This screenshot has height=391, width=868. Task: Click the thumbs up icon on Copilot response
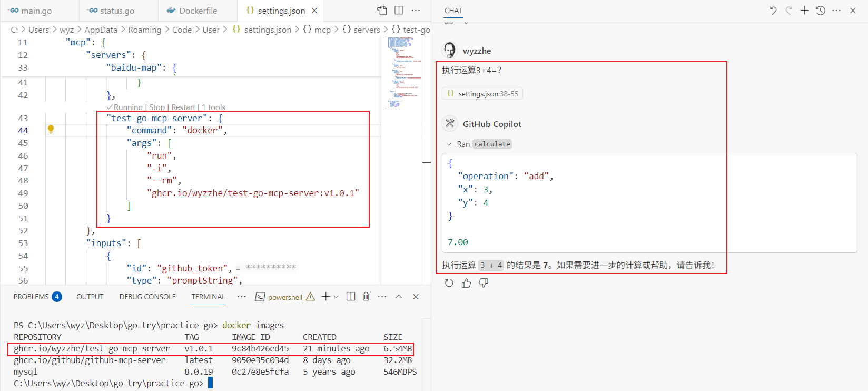466,283
